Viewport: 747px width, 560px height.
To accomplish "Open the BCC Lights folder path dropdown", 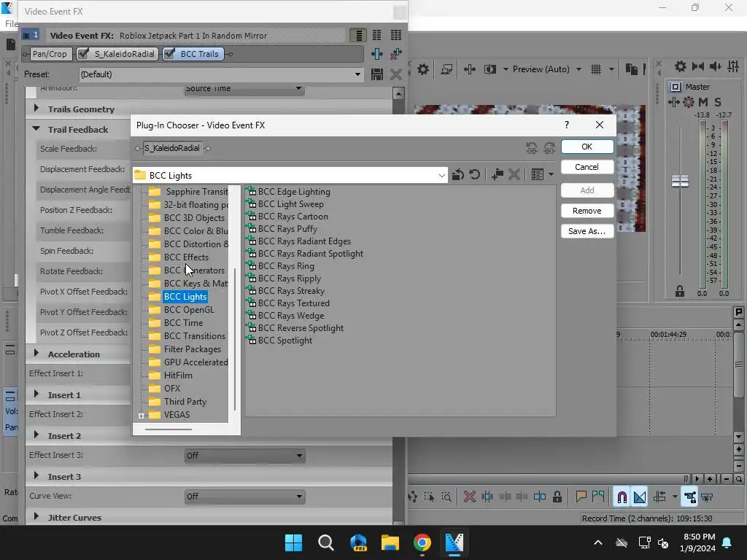I will point(290,175).
